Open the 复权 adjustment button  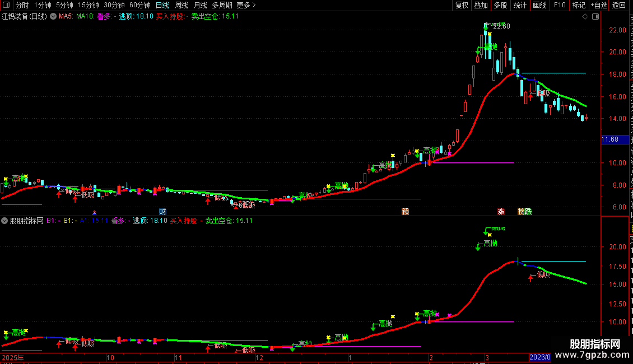pyautogui.click(x=462, y=5)
